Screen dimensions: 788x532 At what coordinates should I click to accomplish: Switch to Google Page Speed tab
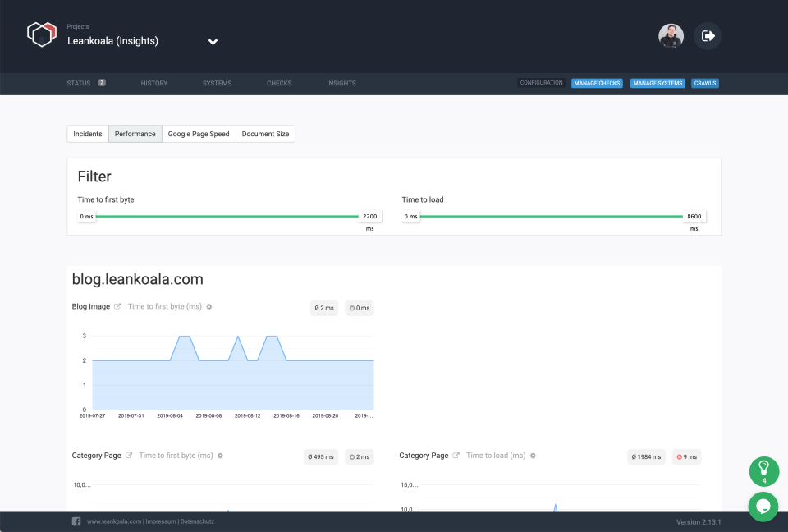pyautogui.click(x=199, y=134)
